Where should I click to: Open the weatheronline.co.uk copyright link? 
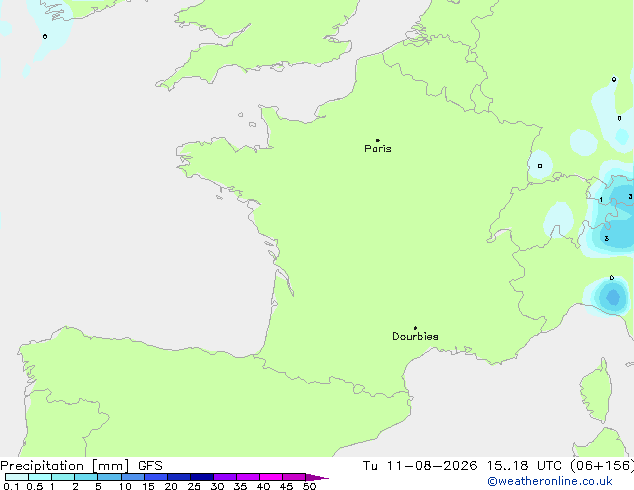[549, 481]
